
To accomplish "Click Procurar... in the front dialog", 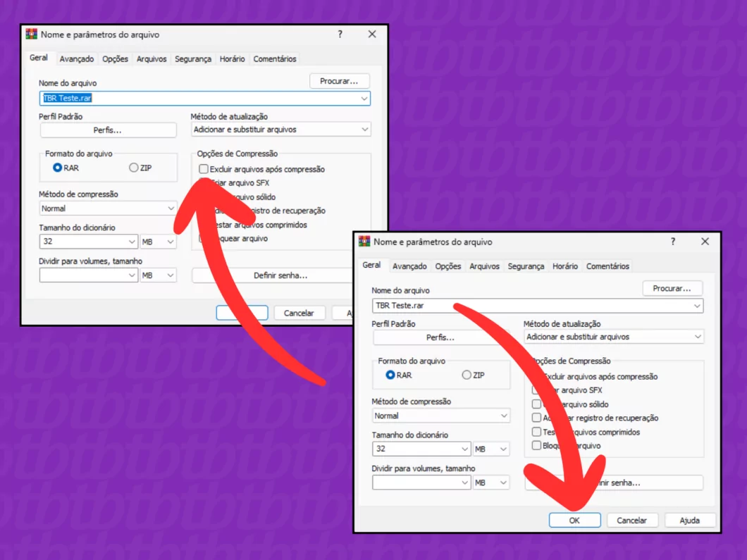I will (x=672, y=288).
